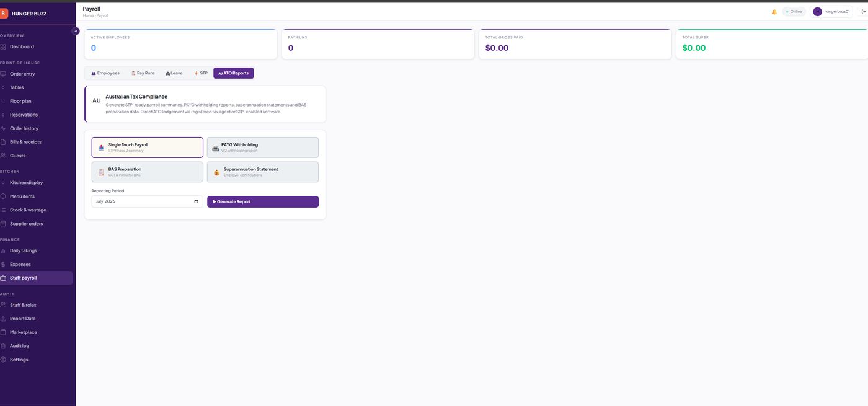Collapse the sidebar with the arrow toggle

[x=76, y=30]
